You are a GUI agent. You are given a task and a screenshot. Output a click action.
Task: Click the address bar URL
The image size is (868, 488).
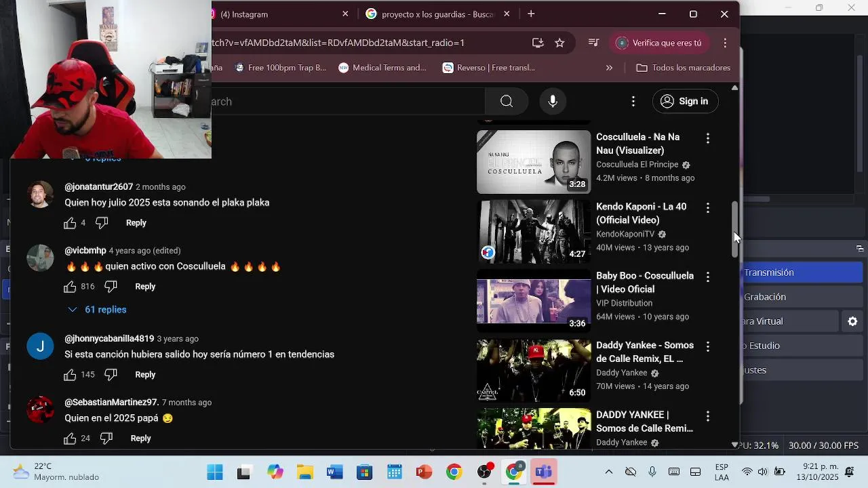click(x=339, y=43)
